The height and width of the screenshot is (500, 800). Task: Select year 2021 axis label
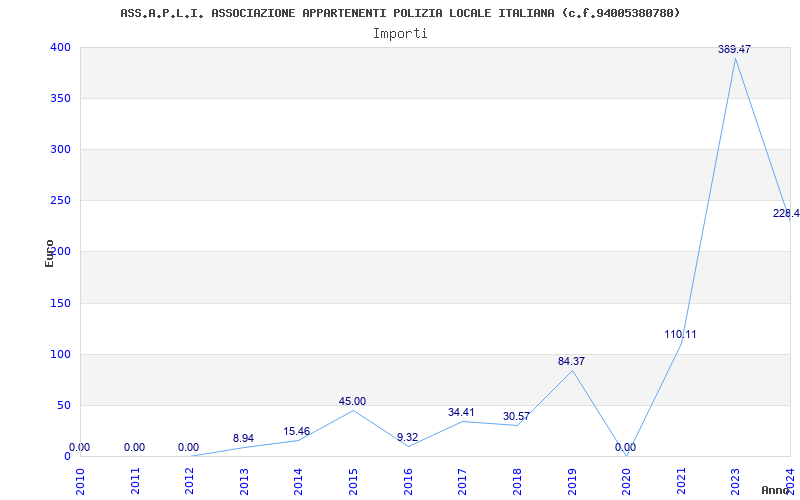pyautogui.click(x=681, y=480)
